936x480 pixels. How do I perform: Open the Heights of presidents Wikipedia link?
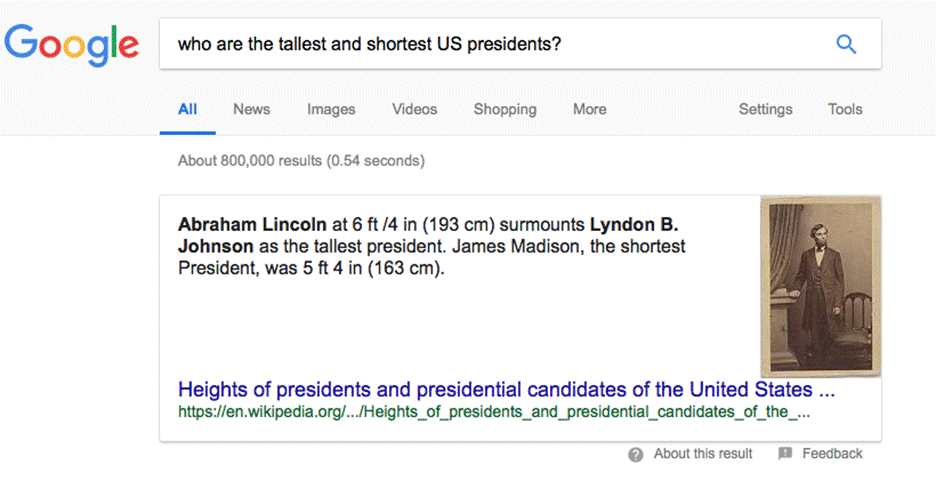[x=506, y=389]
